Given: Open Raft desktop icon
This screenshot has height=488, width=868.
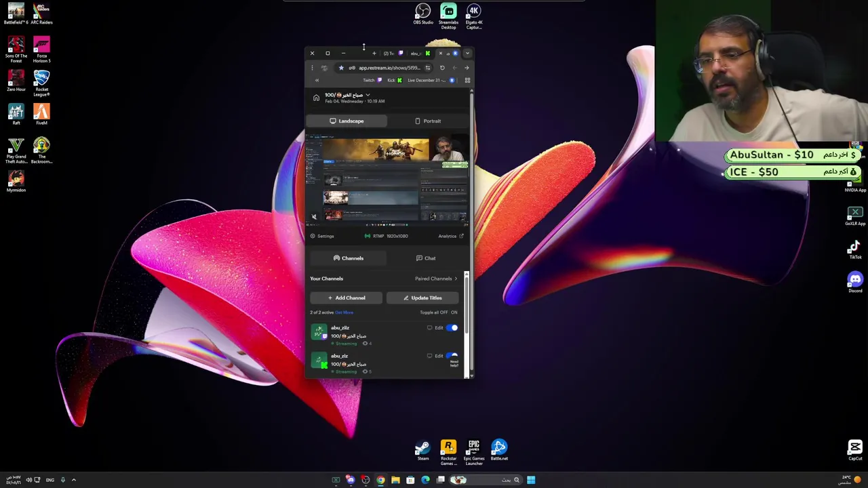Looking at the screenshot, I should (x=16, y=115).
